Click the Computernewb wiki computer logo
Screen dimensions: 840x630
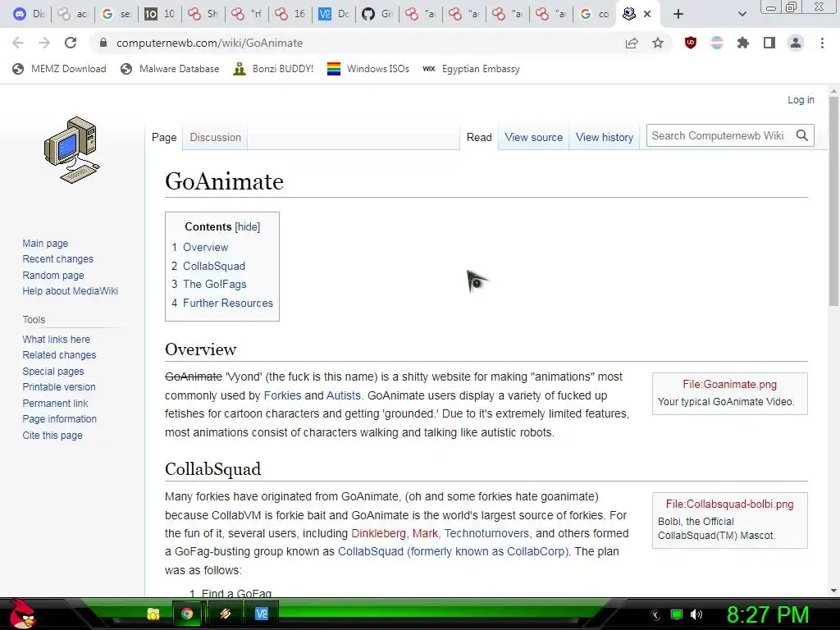tap(72, 150)
